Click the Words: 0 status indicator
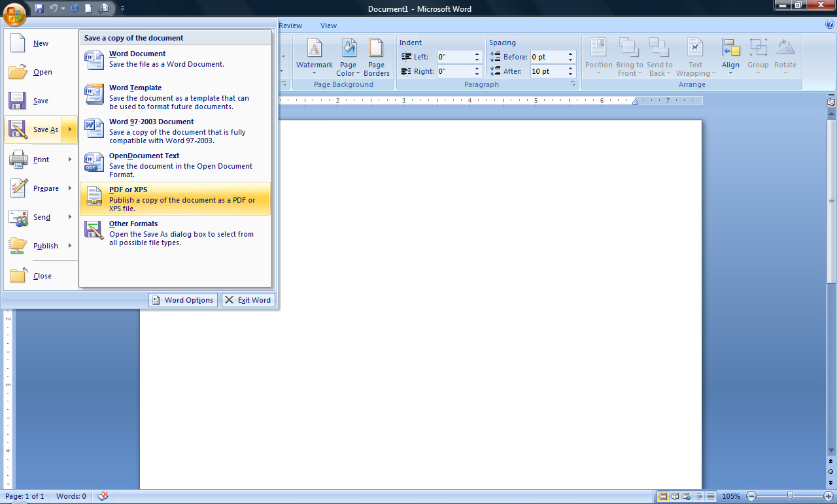This screenshot has width=837, height=504. (x=71, y=496)
